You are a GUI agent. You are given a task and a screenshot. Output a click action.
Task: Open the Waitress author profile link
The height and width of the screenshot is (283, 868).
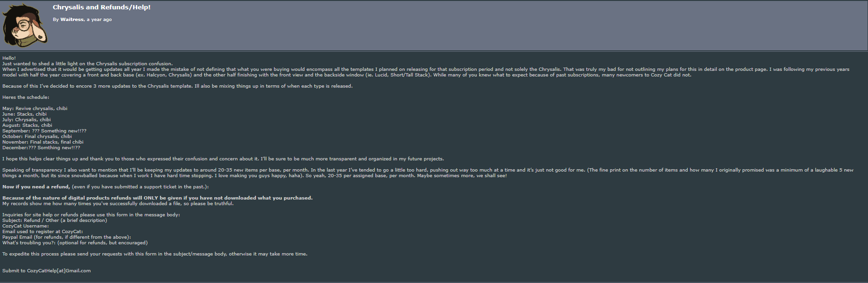(x=72, y=20)
